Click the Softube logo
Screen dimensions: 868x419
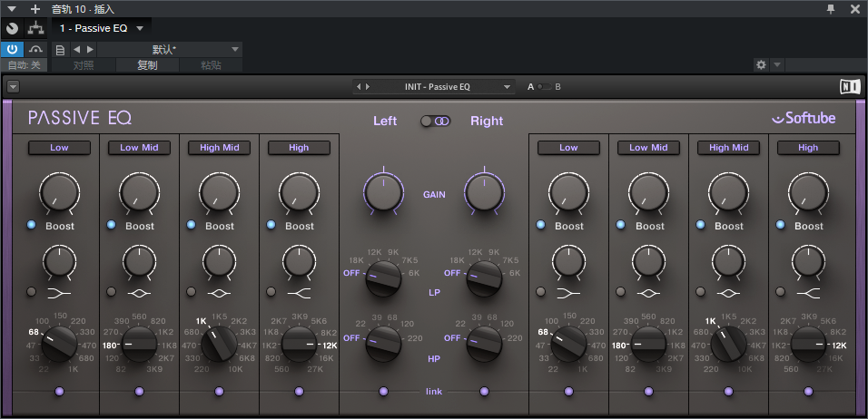[x=804, y=118]
